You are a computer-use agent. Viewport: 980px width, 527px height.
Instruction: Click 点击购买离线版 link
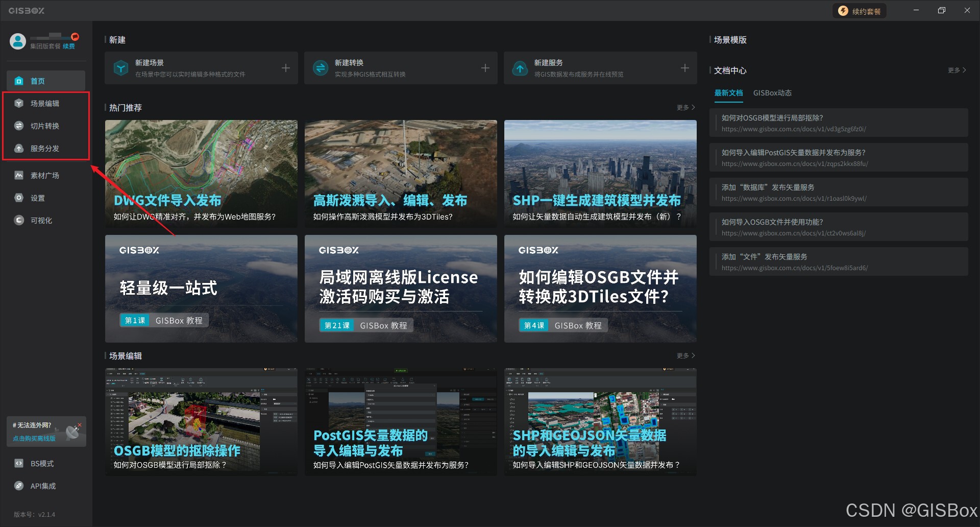click(34, 438)
